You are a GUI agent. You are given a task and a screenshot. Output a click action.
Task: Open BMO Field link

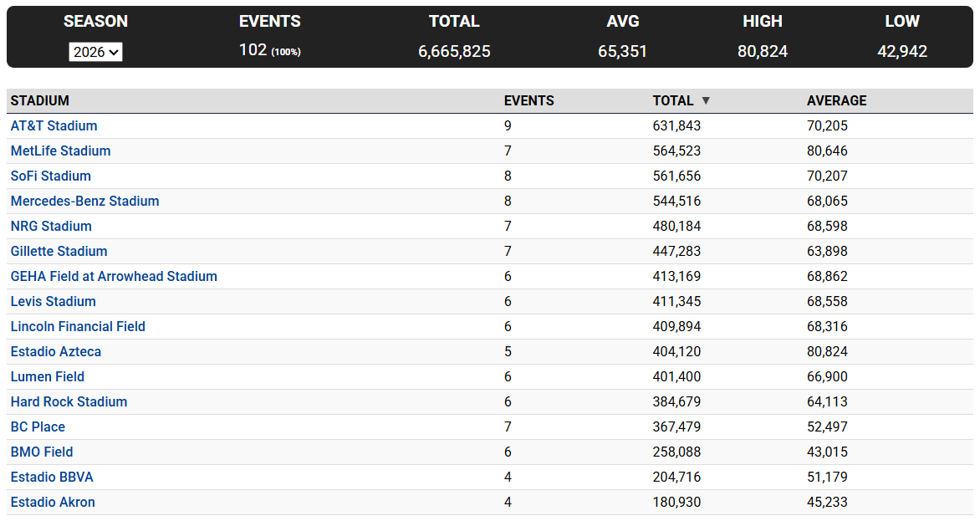pyautogui.click(x=42, y=452)
